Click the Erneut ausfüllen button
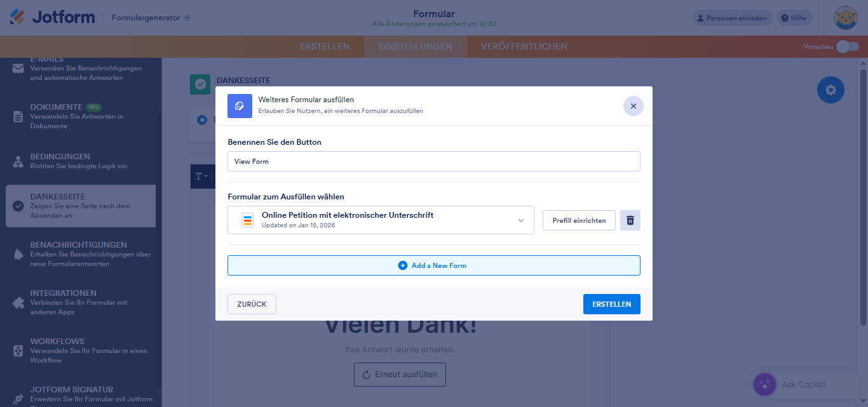Screen dimensions: 868x407 coord(400,375)
